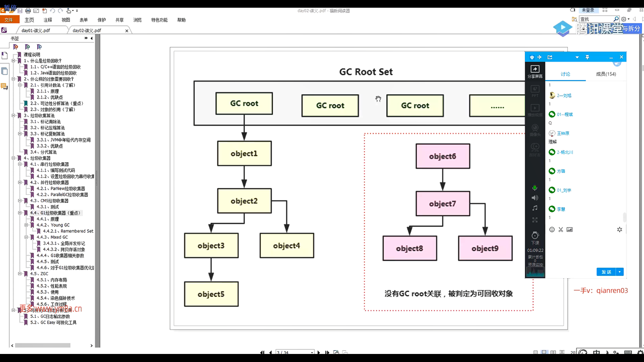Toggle the speaker volume icon
The image size is (644, 362).
click(535, 198)
